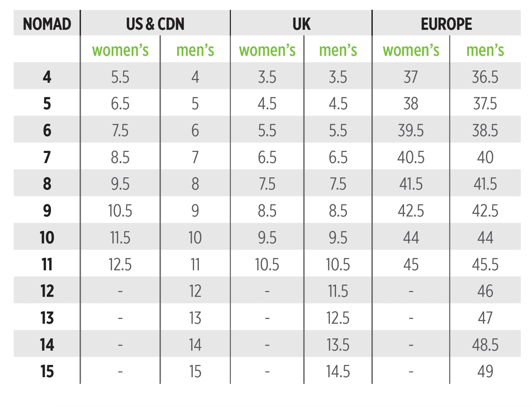Click the UK column group header
The height and width of the screenshot is (407, 532).
tap(301, 24)
